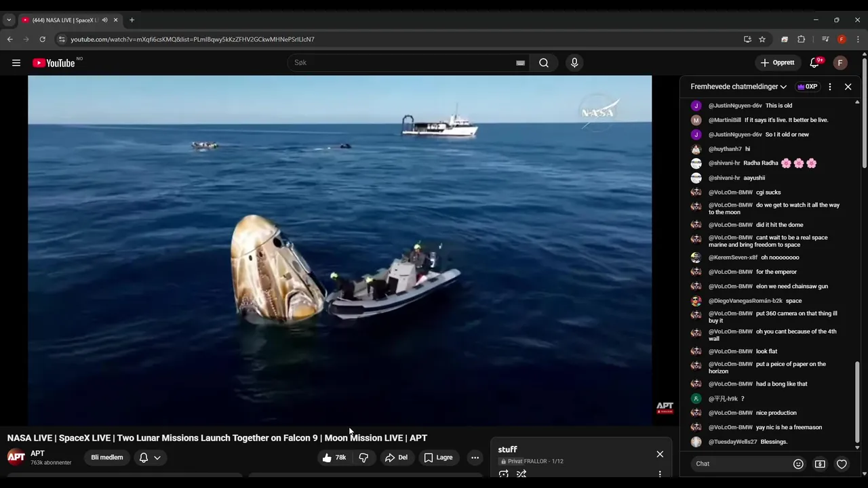Screen dimensions: 868x488
Task: Start voice search with the microphone
Action: (x=574, y=63)
